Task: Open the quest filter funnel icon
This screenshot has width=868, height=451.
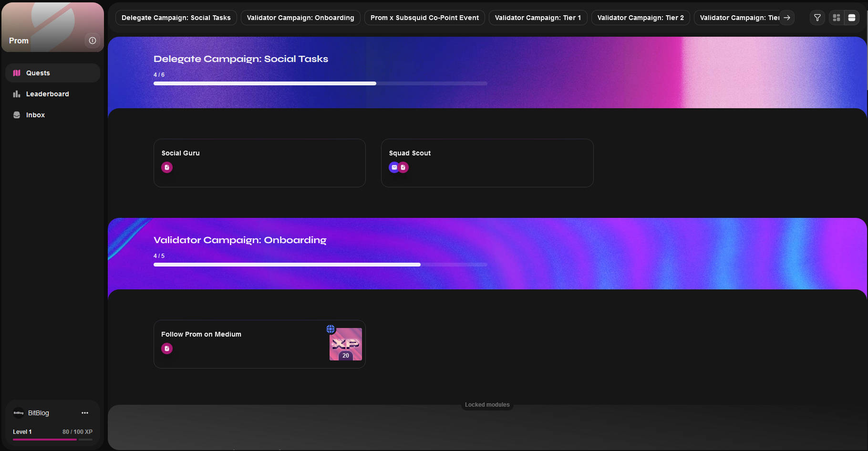Action: click(817, 18)
